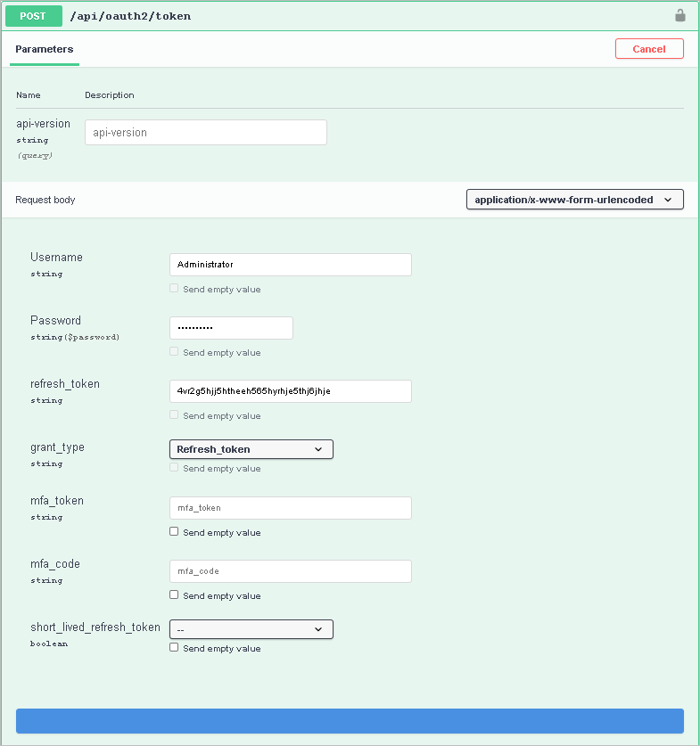
Task: Click the mfa_code input field
Action: coord(291,571)
